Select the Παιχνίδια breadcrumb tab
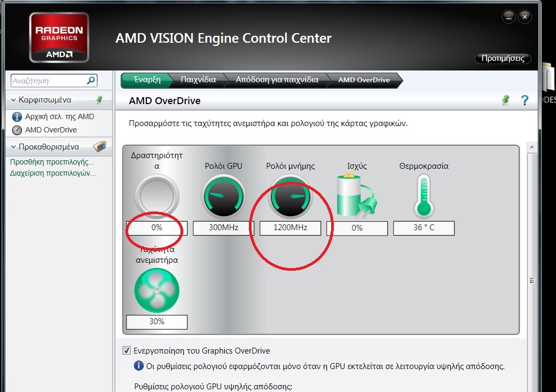This screenshot has height=392, width=556. tap(198, 80)
